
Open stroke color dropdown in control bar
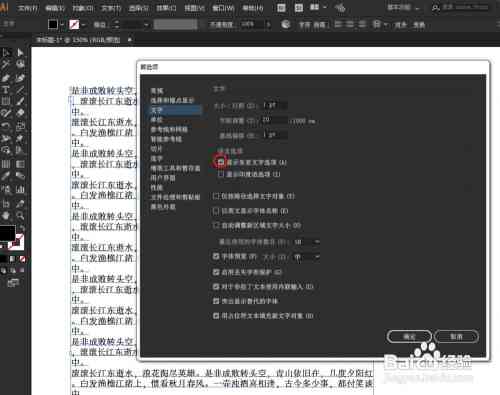83,24
